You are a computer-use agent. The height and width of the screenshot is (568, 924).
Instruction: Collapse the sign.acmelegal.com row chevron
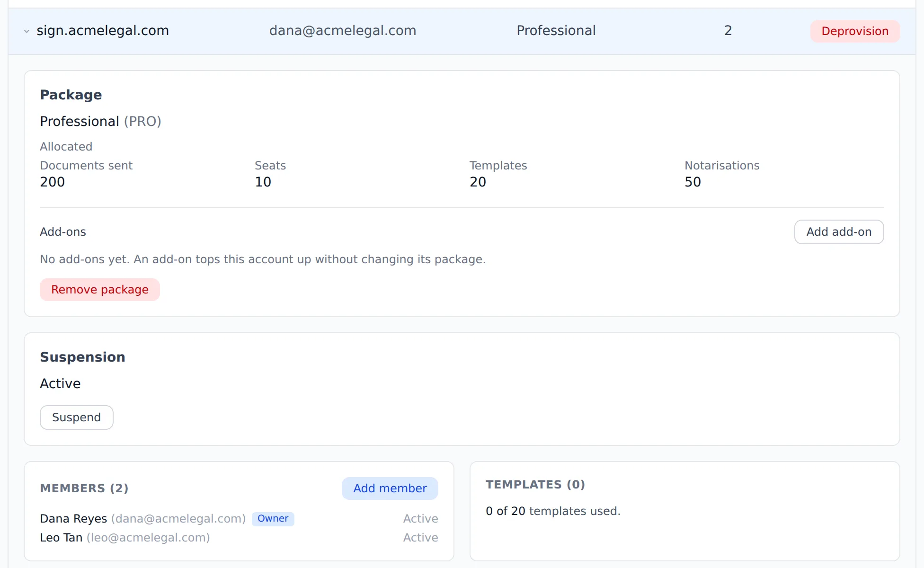pos(27,31)
